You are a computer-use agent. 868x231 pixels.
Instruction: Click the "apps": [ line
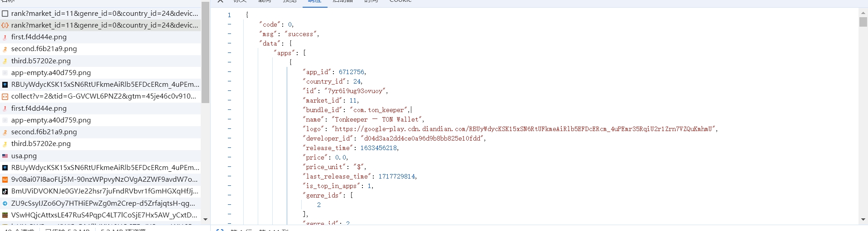click(x=290, y=53)
